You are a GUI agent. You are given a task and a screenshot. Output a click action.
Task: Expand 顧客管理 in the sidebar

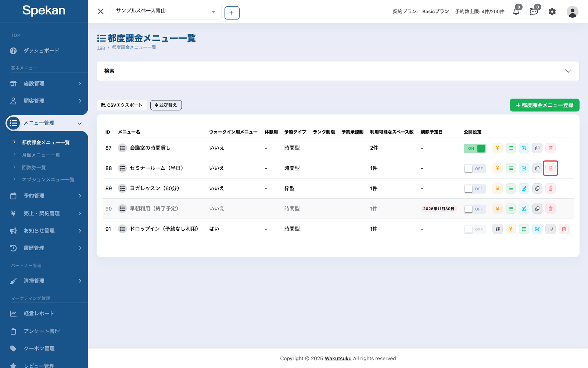coord(44,101)
